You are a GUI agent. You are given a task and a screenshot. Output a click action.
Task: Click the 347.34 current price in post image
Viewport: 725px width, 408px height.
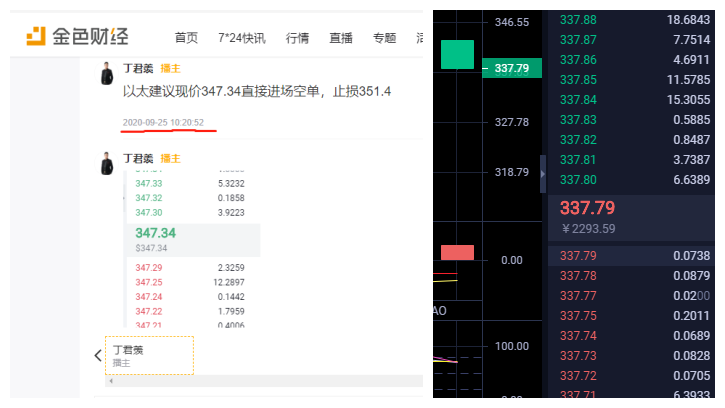[155, 233]
